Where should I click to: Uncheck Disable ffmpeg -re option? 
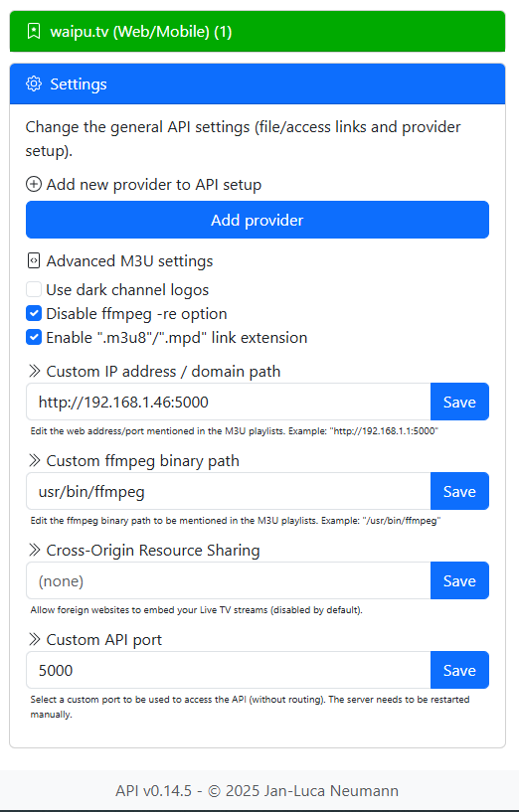pos(34,313)
